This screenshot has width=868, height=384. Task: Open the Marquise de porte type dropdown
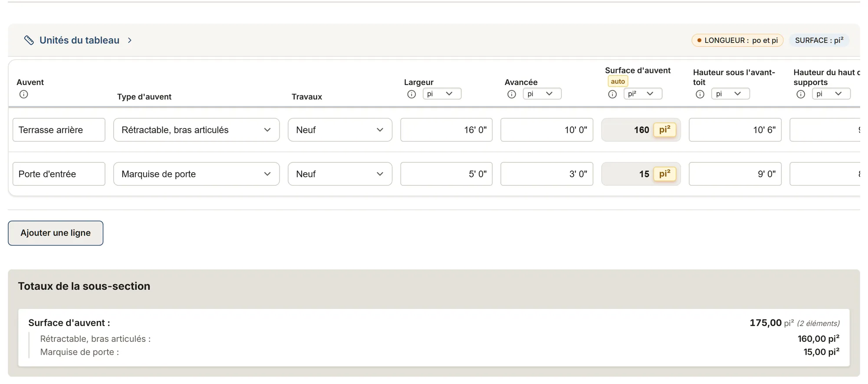point(197,174)
